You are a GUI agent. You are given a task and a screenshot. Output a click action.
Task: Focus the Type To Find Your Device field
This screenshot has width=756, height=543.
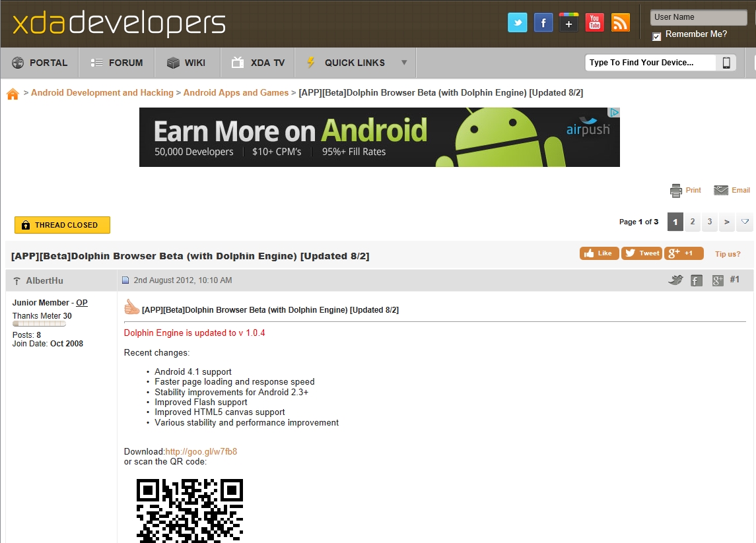click(x=650, y=63)
